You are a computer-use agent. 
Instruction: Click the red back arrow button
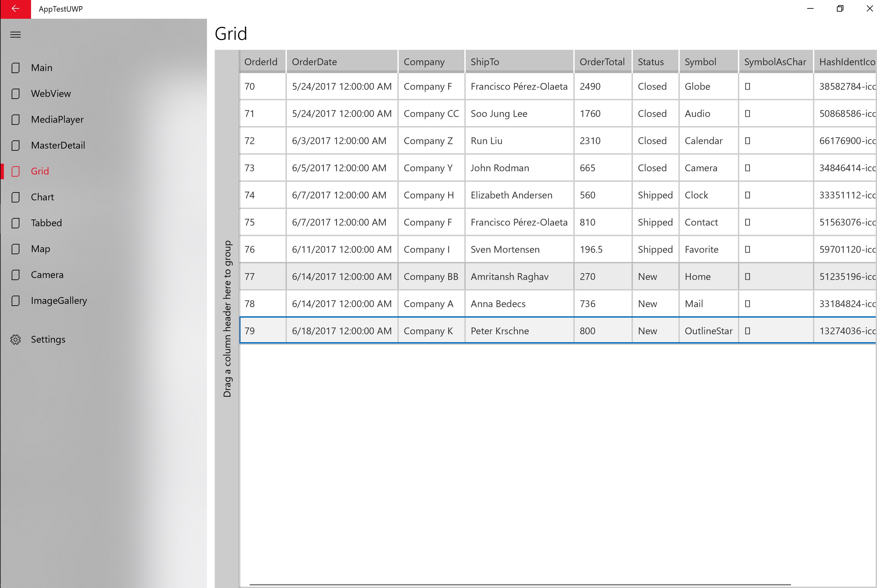pyautogui.click(x=16, y=9)
